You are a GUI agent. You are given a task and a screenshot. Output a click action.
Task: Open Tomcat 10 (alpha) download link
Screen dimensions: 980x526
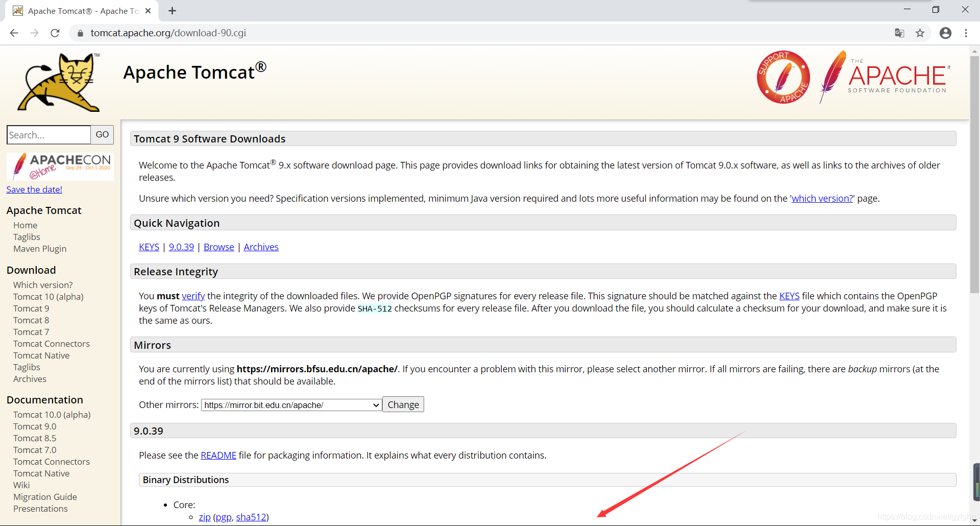tap(48, 297)
